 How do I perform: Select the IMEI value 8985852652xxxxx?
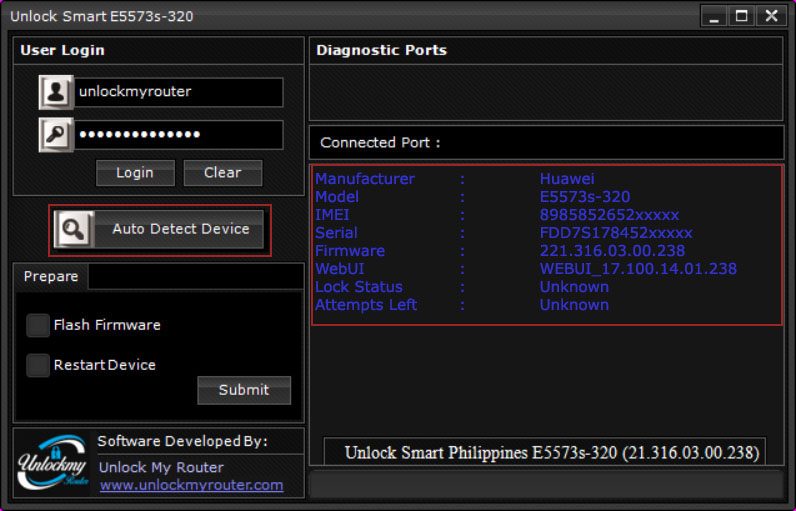click(x=609, y=215)
